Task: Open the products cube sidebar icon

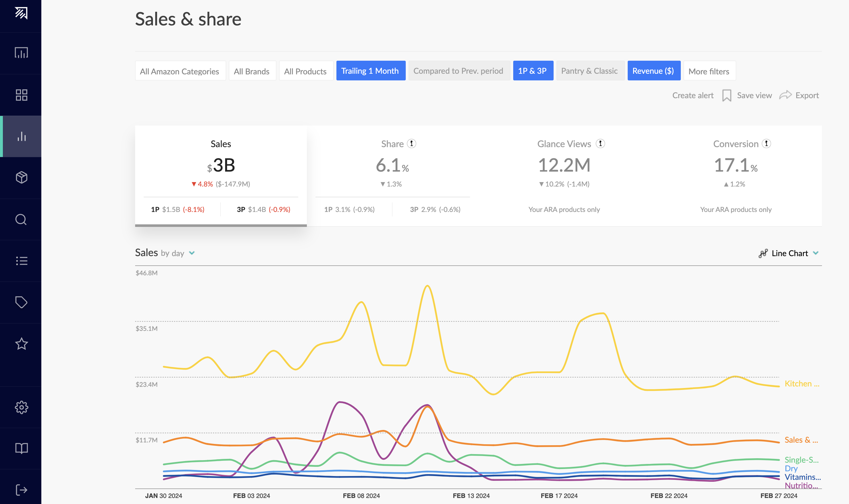Action: 21,177
